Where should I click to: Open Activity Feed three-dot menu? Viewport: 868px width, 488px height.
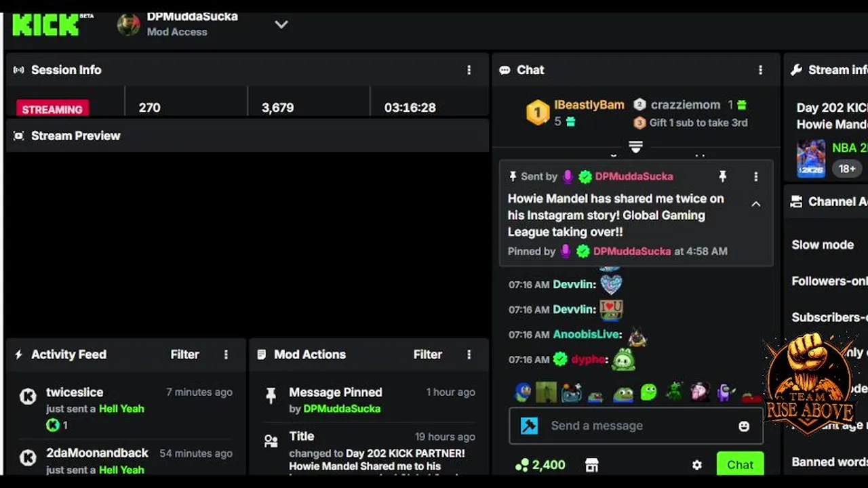tap(226, 354)
